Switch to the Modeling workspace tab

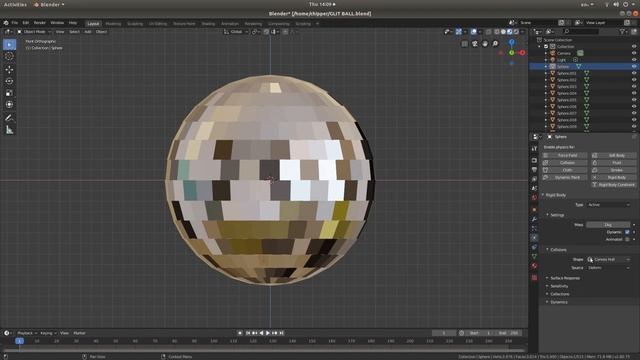(113, 24)
